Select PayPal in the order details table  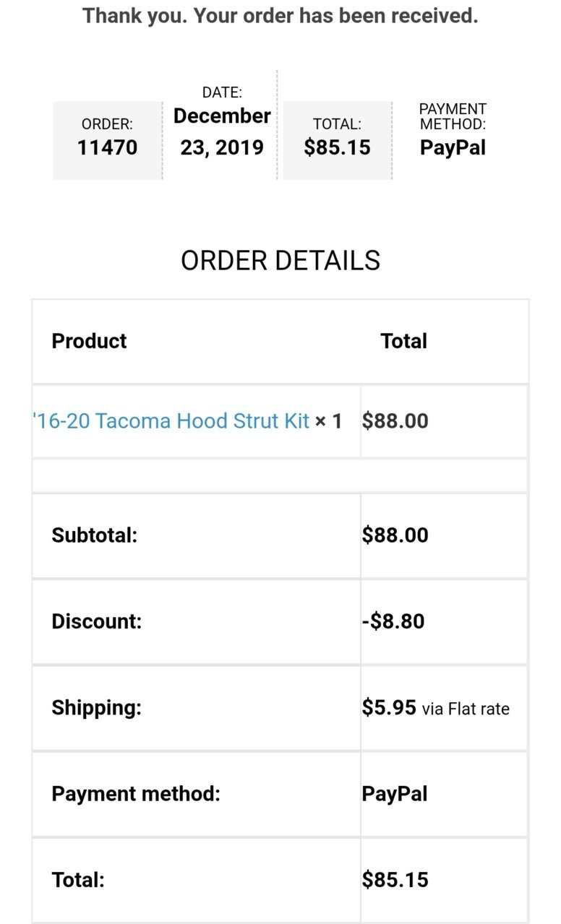(395, 794)
